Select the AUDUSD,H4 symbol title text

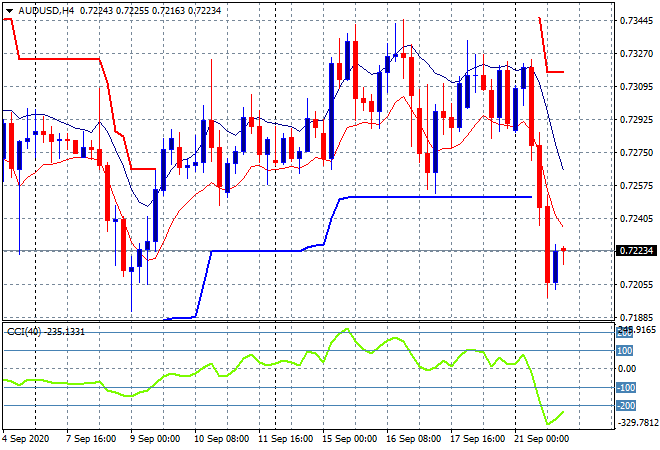click(x=46, y=11)
